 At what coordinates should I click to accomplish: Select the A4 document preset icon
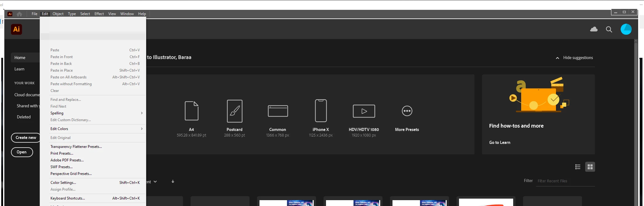tap(191, 111)
